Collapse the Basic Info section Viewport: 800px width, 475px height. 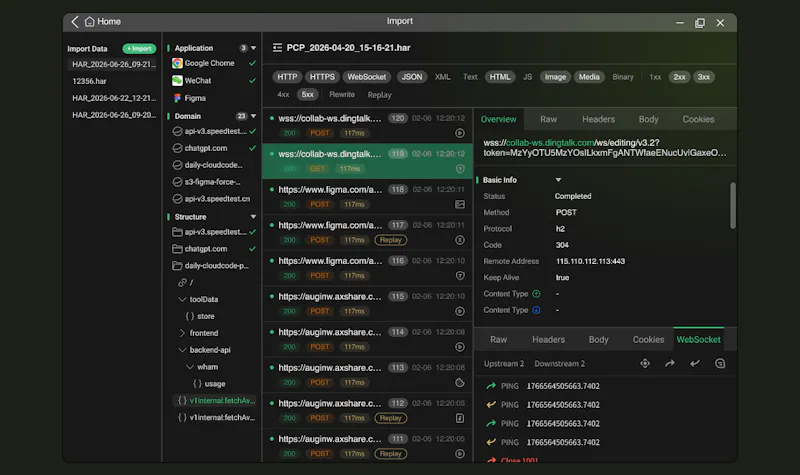[558, 180]
